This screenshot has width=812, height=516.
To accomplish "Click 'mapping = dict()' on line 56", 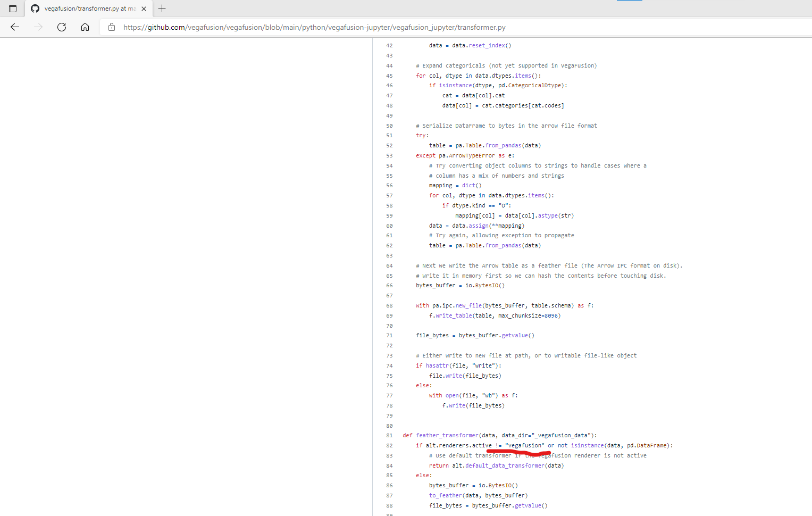I will pos(455,186).
